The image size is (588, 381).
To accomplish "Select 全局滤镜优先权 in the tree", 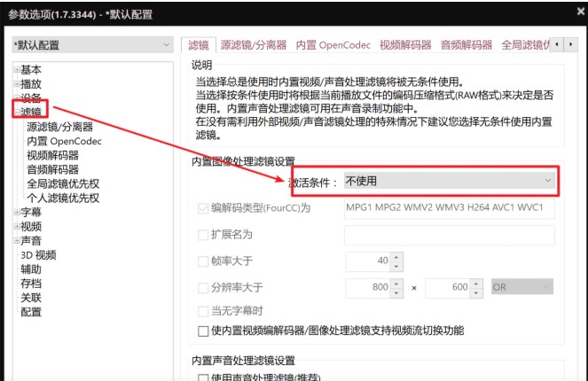I will pyautogui.click(x=63, y=183).
